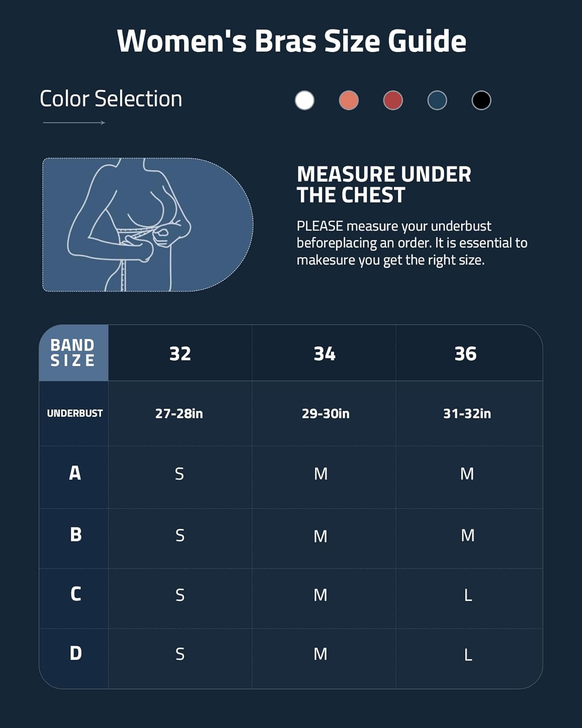Viewport: 582px width, 728px height.
Task: Click the underbust measuring illustration
Action: [147, 225]
